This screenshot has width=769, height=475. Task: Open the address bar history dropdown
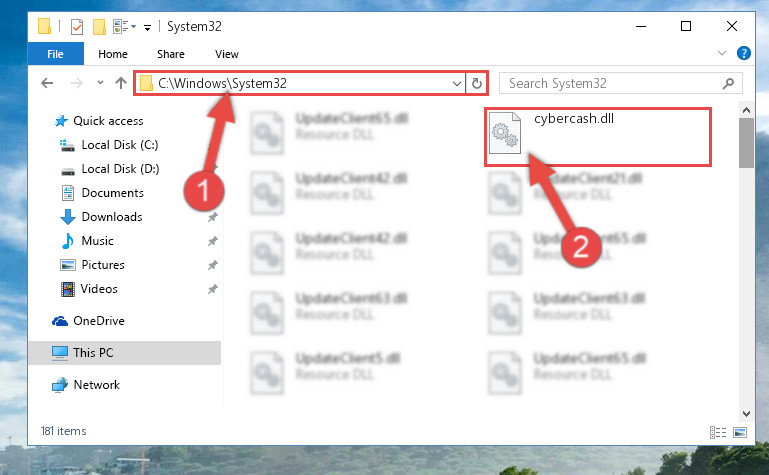coord(457,83)
